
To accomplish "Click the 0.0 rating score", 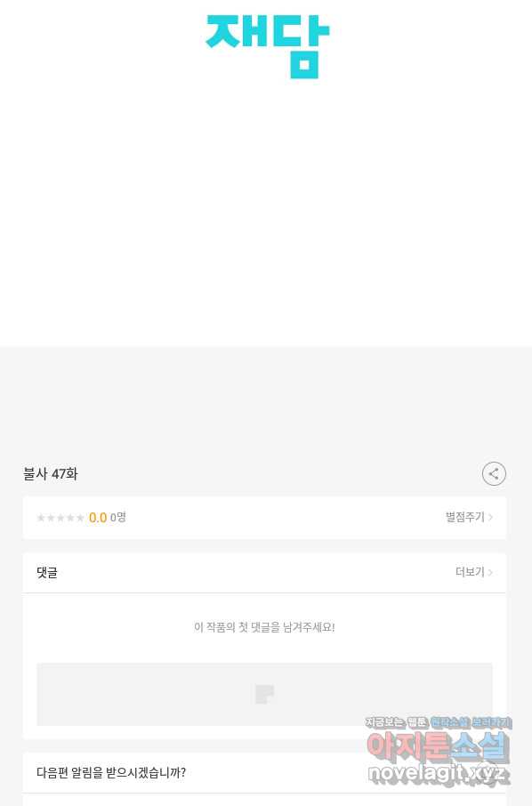I will click(98, 518).
